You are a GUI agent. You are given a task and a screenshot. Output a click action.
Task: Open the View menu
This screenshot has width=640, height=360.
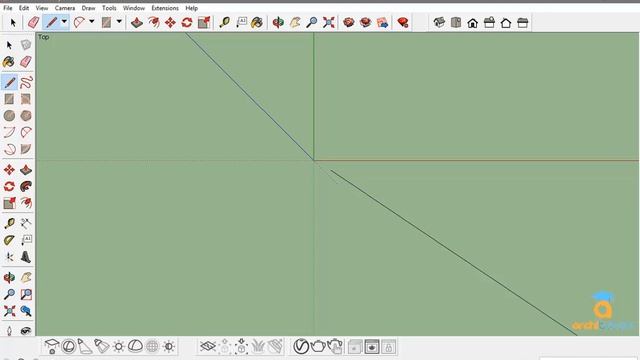(x=42, y=8)
